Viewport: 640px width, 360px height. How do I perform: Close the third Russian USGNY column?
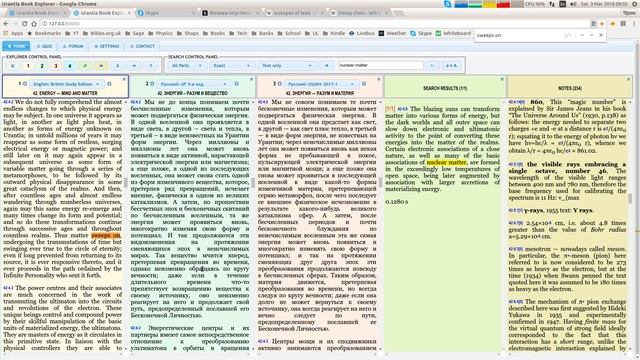(379, 79)
